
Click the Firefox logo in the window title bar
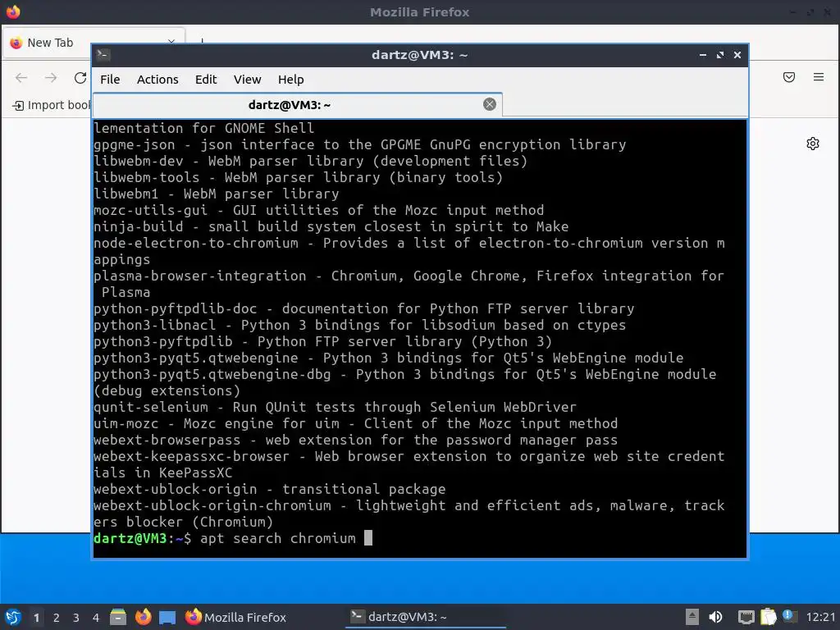[13, 11]
